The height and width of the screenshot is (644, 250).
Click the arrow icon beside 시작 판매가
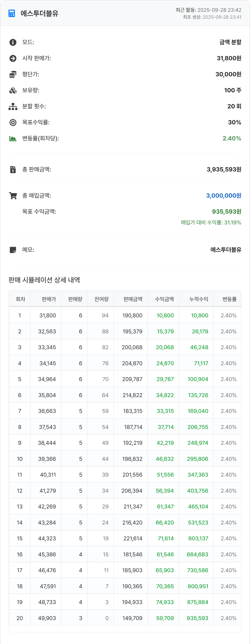[x=13, y=58]
